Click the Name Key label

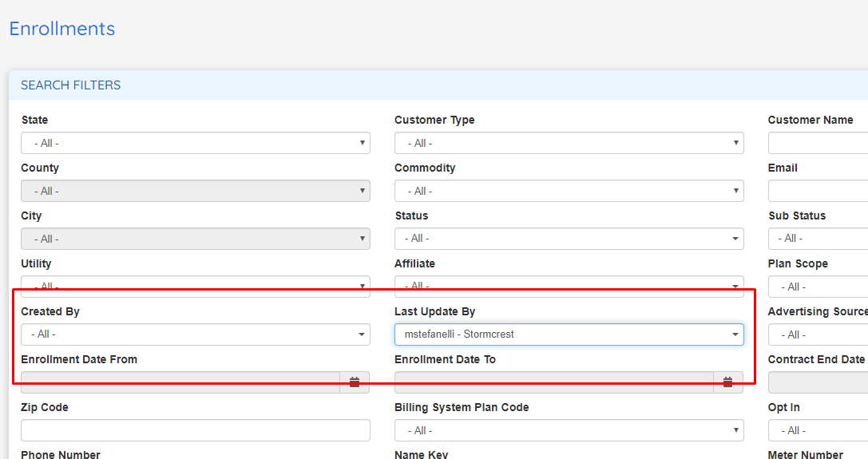(422, 454)
